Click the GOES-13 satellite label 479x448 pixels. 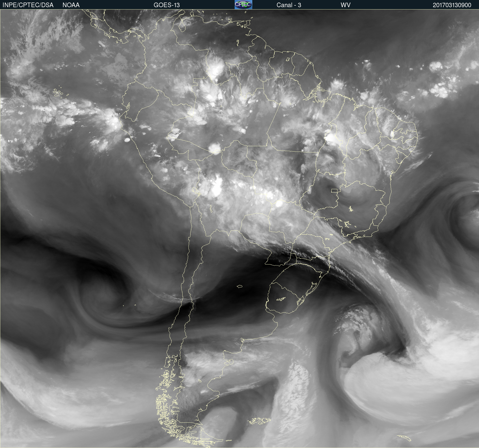[x=166, y=5]
